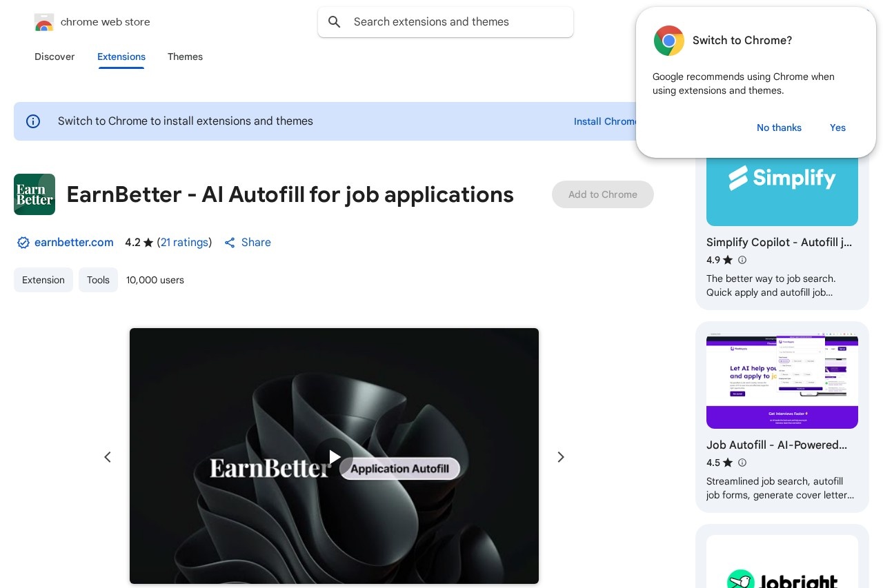Screen dimensions: 883x588
Task: Play the EarnBetter promo video
Action: 334,456
